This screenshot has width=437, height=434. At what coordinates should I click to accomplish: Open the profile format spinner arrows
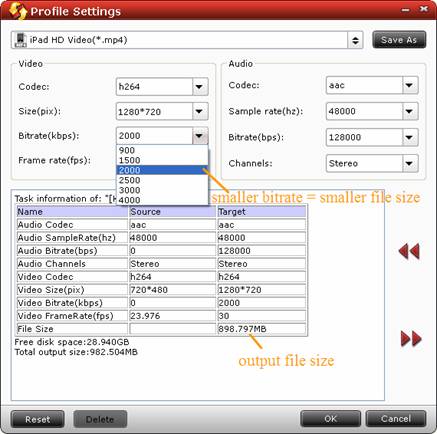[x=355, y=40]
